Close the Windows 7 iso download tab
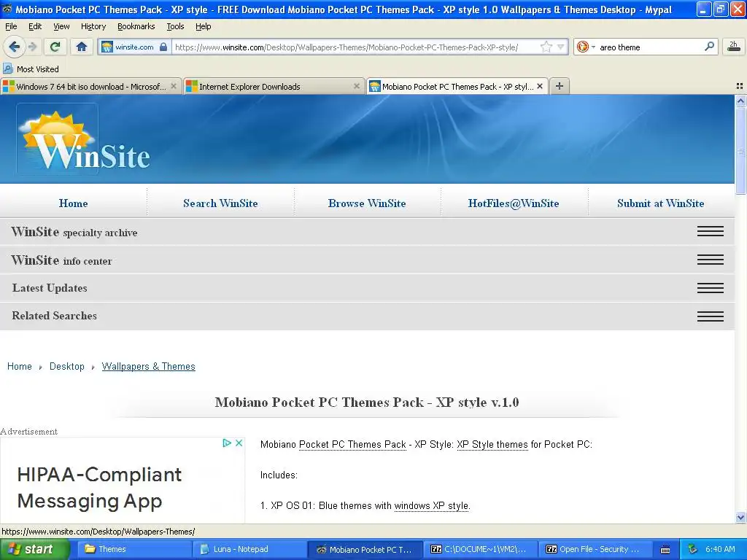Image resolution: width=747 pixels, height=560 pixels. coord(174,86)
